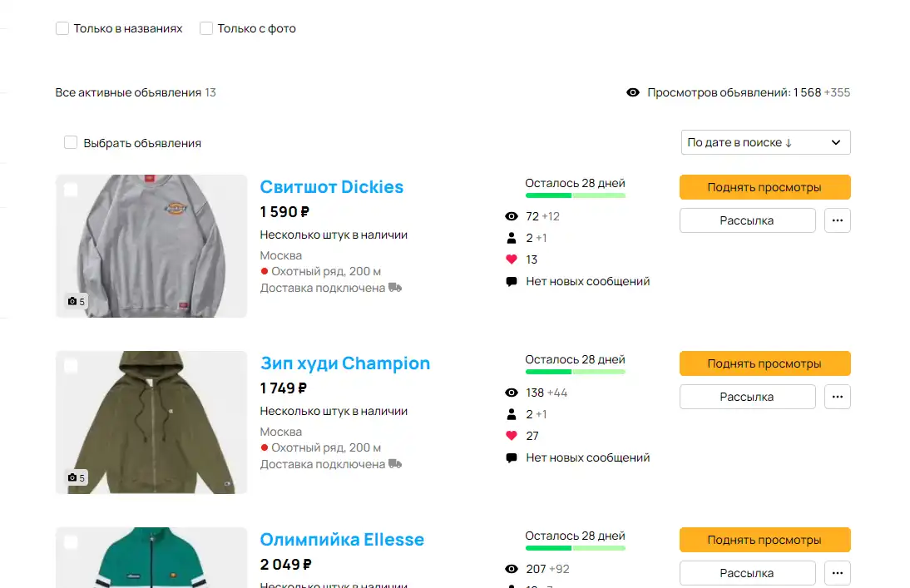910x588 pixels.
Task: Open the По дате в поиске sort dropdown
Action: point(765,142)
